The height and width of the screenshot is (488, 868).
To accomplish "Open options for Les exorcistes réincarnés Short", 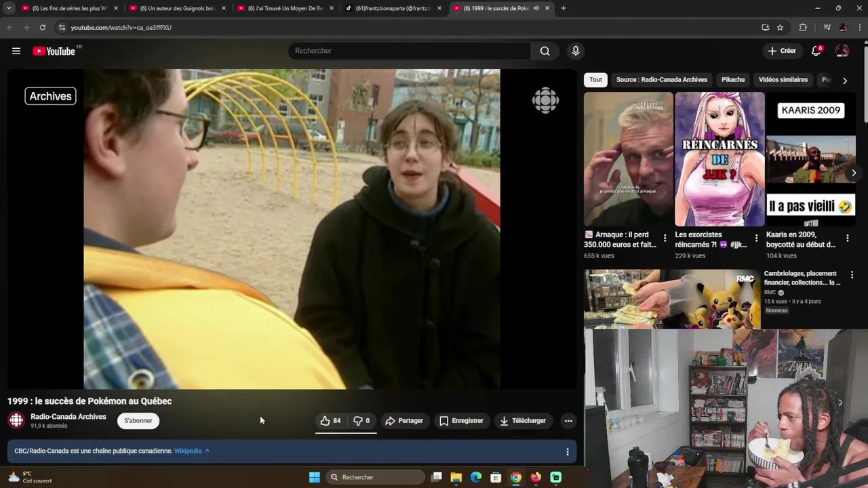I will pos(756,239).
